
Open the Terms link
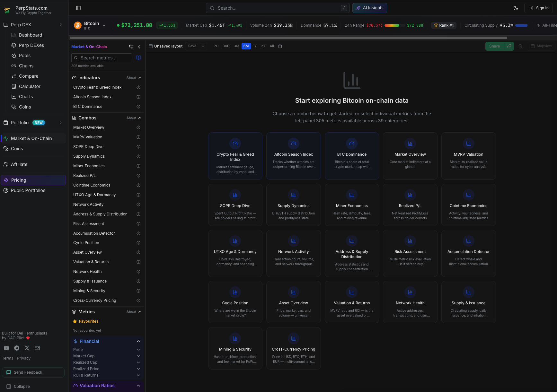[x=7, y=358]
